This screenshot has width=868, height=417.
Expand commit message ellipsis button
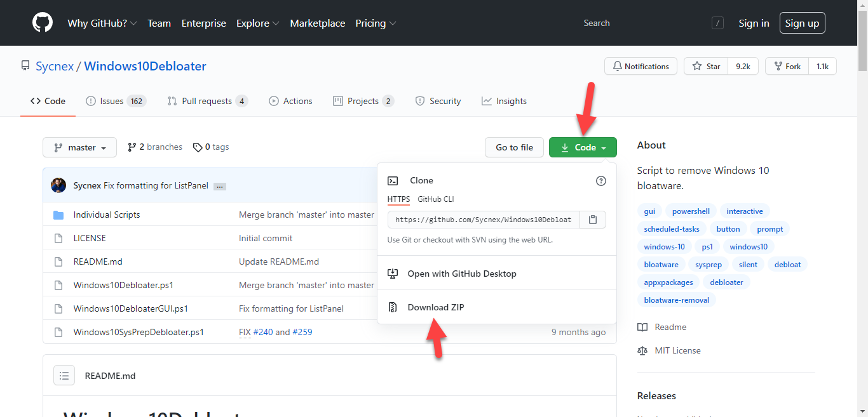(220, 186)
